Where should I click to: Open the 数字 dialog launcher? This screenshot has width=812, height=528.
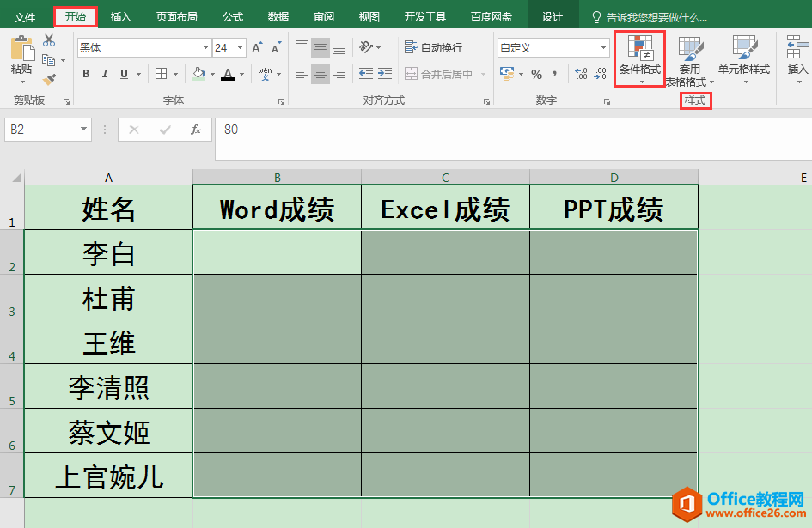pos(607,102)
